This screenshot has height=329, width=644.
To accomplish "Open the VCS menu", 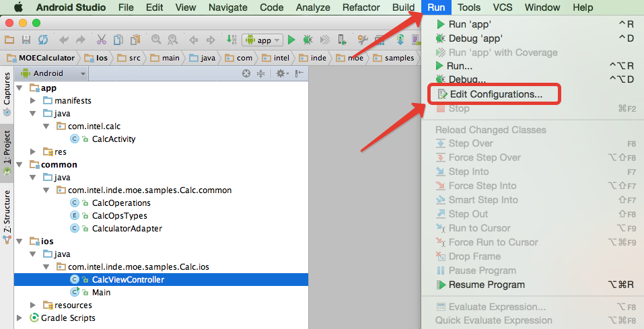I will pos(502,7).
